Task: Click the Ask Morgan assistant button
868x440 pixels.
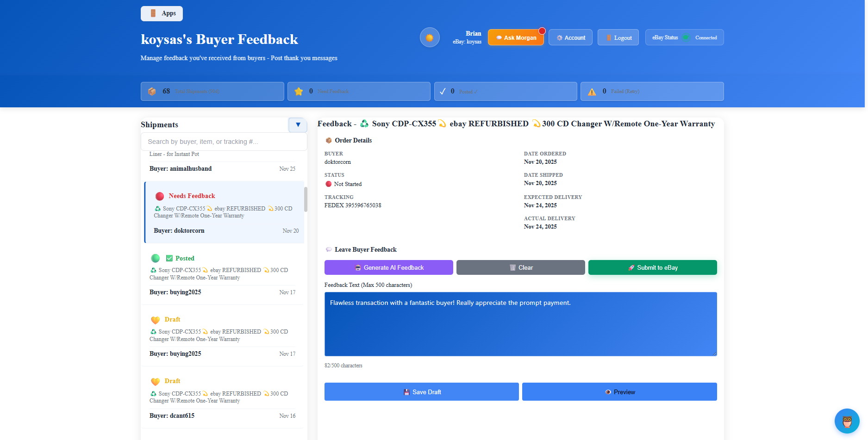Action: click(x=516, y=37)
